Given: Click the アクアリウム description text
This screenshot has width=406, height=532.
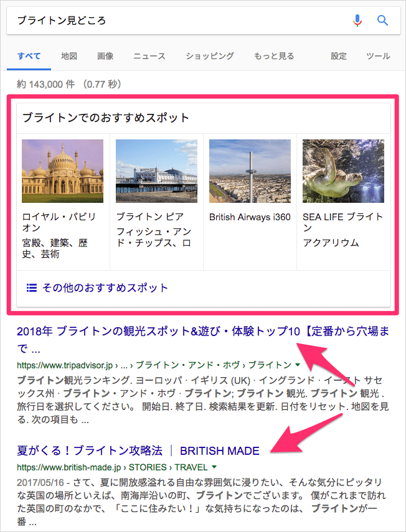Looking at the screenshot, I should 331,243.
